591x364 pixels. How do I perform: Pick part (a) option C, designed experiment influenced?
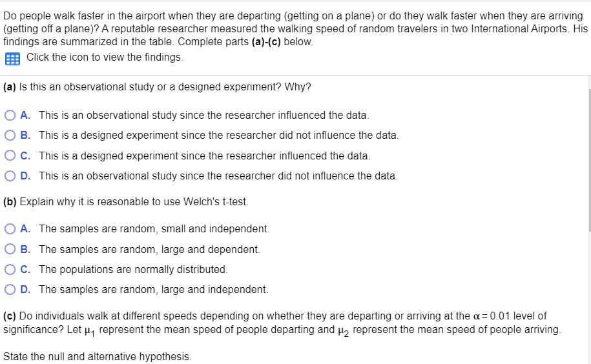tap(10, 156)
